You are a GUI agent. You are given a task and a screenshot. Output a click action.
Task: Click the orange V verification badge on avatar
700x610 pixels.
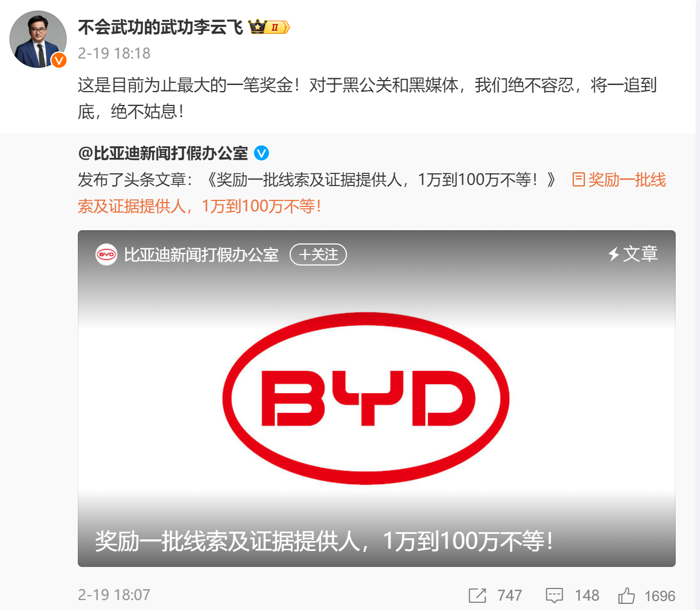coord(59,60)
